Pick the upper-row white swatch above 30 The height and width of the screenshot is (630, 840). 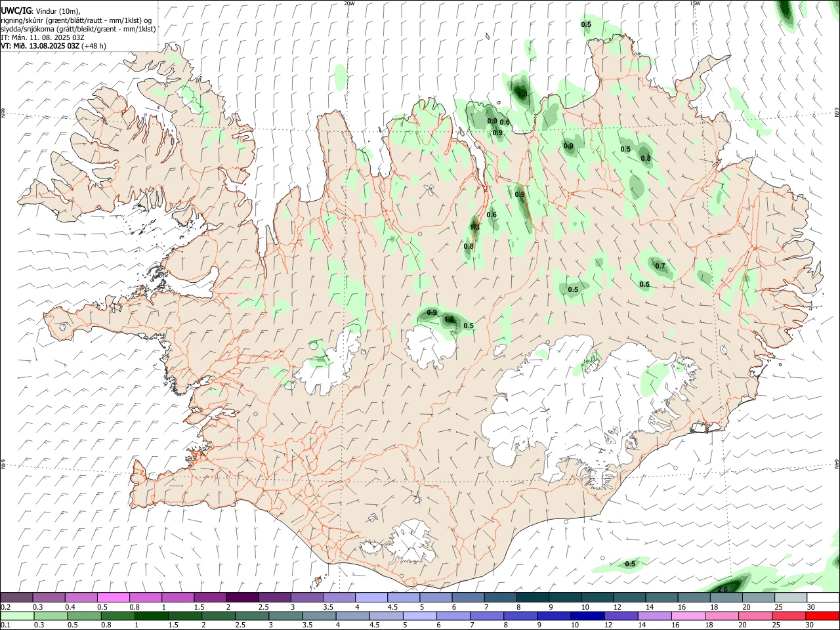pyautogui.click(x=822, y=598)
